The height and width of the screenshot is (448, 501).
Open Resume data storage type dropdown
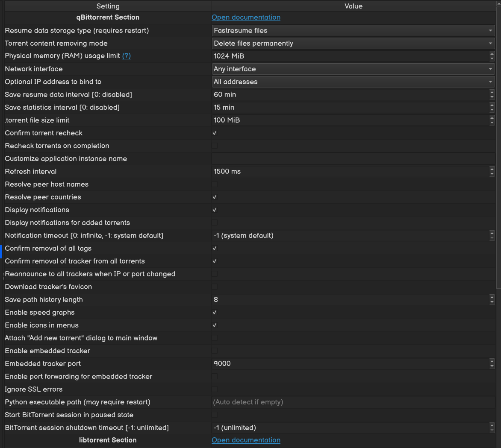[x=353, y=30]
